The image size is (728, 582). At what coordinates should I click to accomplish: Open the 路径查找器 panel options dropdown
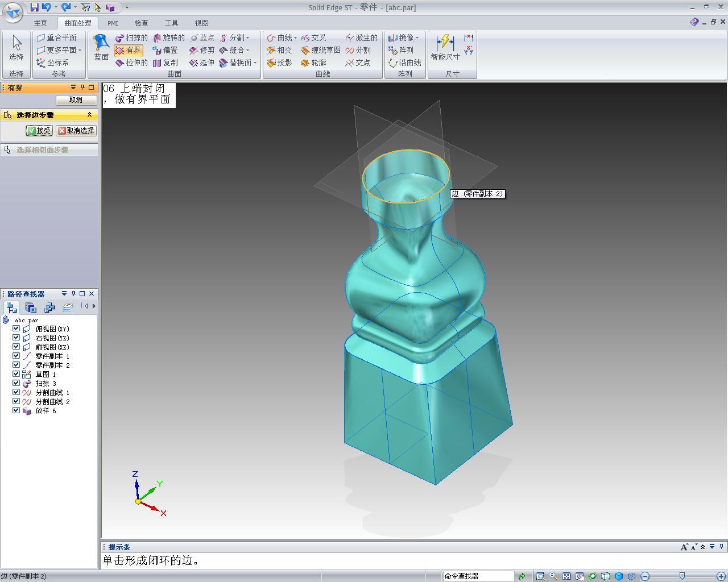click(x=64, y=294)
